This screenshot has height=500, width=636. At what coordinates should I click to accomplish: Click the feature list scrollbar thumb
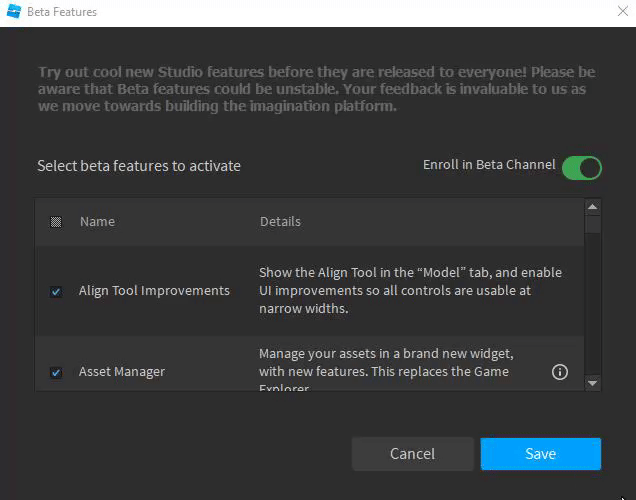coord(593,225)
